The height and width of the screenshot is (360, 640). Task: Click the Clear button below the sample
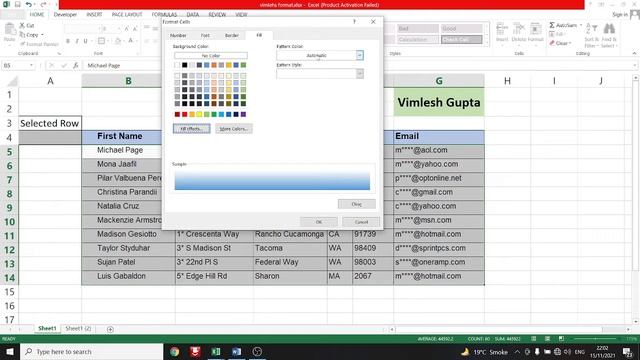coord(357,204)
